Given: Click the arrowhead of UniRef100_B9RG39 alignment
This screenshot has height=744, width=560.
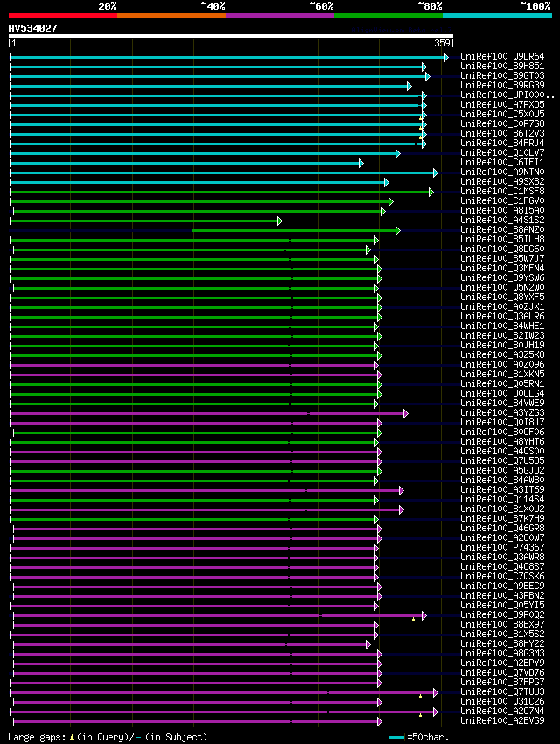Looking at the screenshot, I should tap(409, 87).
